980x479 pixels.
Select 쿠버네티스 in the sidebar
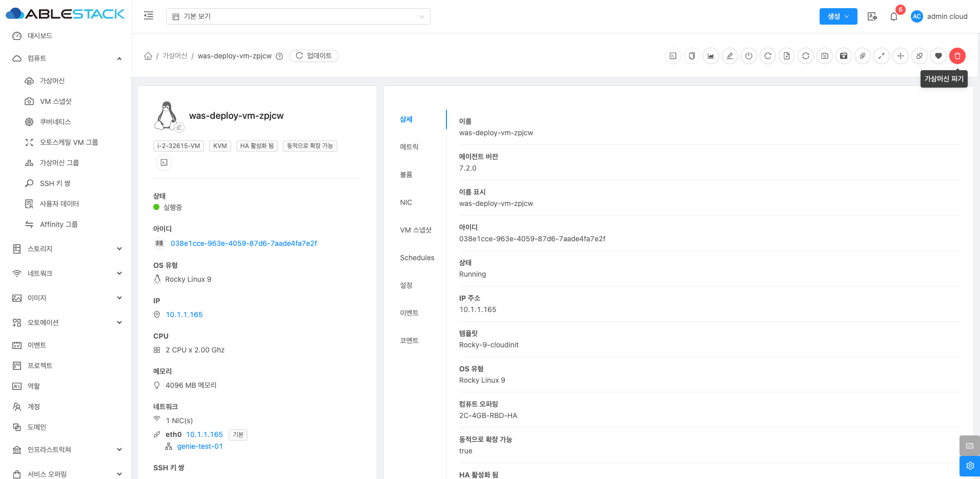pyautogui.click(x=55, y=122)
